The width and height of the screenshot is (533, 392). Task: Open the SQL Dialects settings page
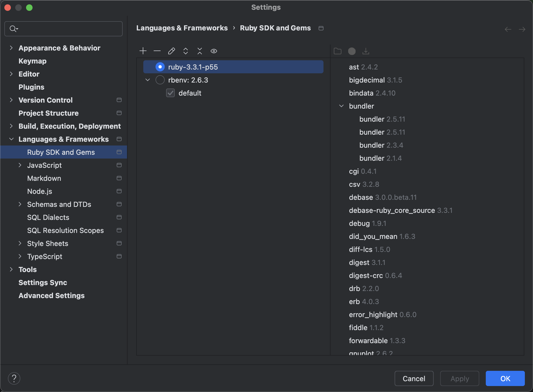tap(48, 217)
